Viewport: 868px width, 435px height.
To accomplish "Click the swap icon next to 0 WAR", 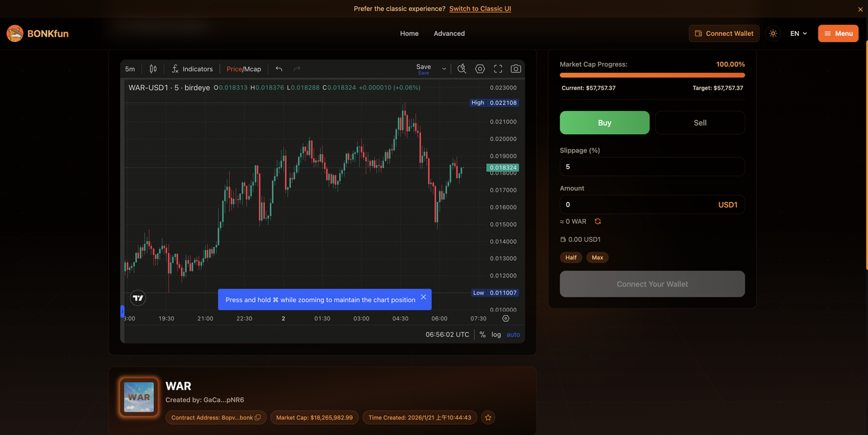I will click(597, 222).
